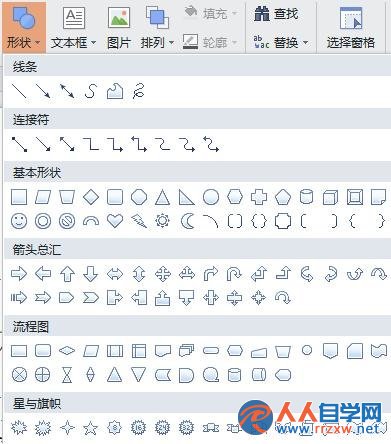391x444 pixels.
Task: Open the 替换 replace dropdown
Action: (281, 42)
